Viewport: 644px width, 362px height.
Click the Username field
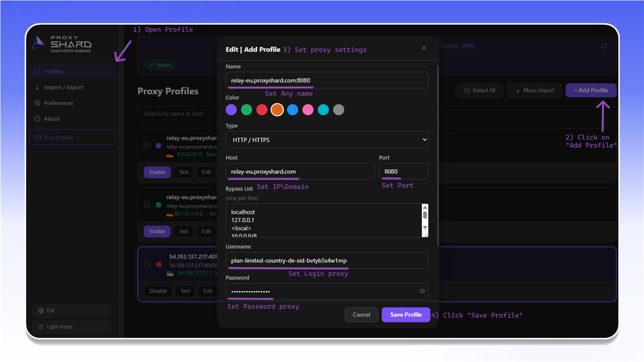tap(327, 260)
